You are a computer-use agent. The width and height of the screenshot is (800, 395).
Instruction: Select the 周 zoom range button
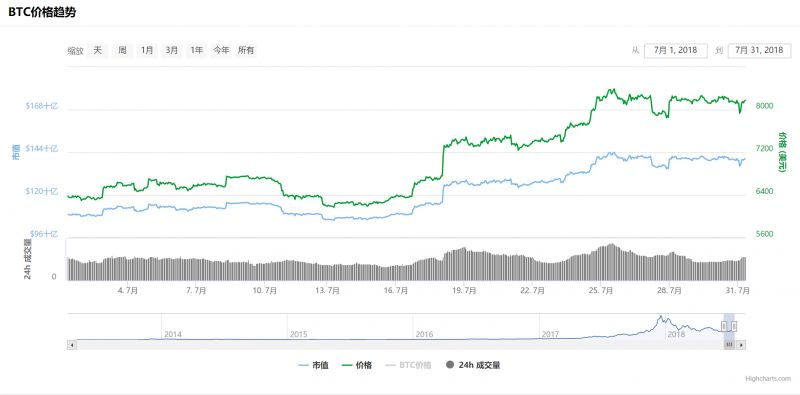(x=122, y=50)
